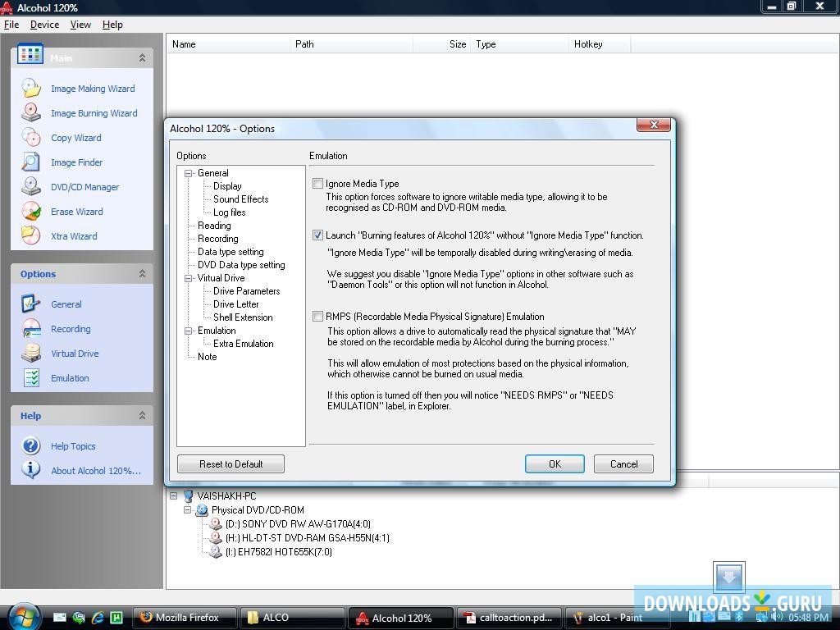
Task: Collapse the Physical DVD/CD-ROM node
Action: click(188, 510)
